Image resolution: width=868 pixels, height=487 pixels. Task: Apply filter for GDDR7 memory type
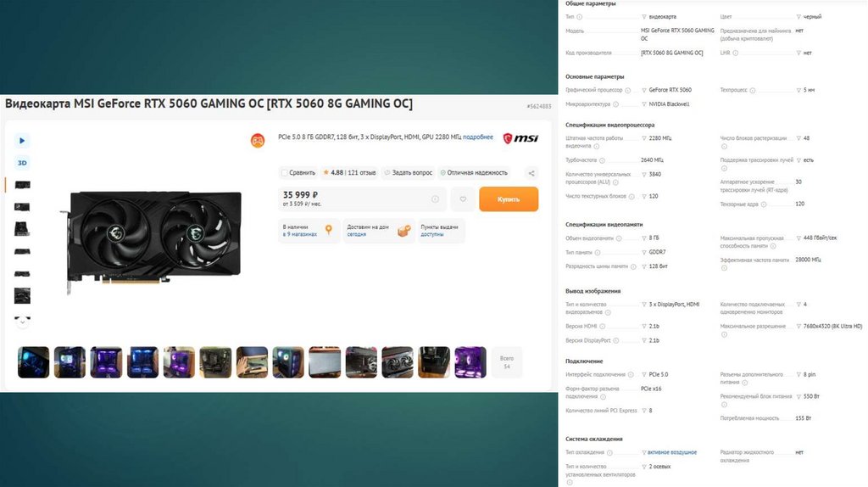(644, 253)
